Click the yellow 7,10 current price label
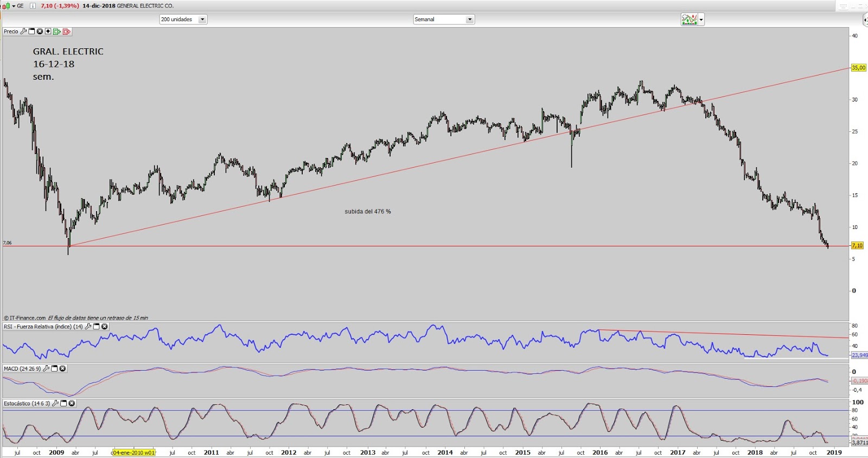Screen dimensions: 868x458 pos(857,246)
